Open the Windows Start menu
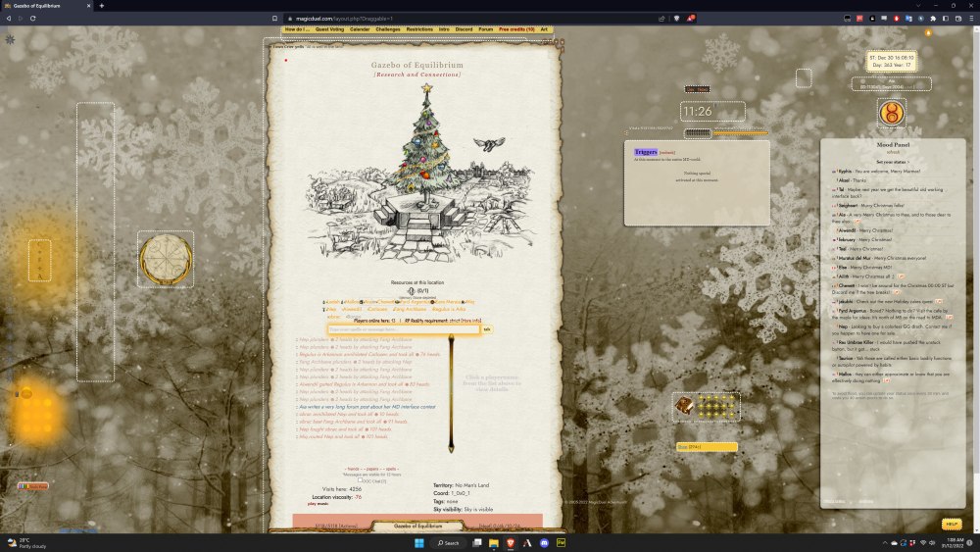 coord(419,542)
